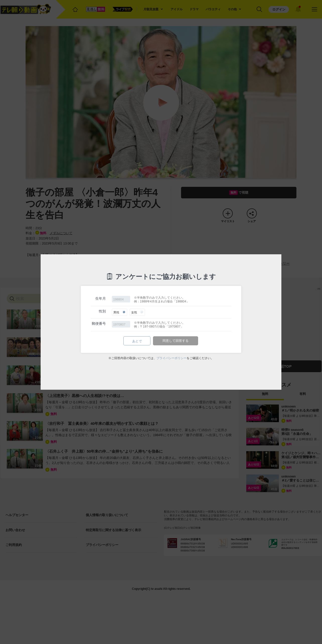Add video to マイリスト
This screenshot has height=644, width=322.
(x=228, y=216)
